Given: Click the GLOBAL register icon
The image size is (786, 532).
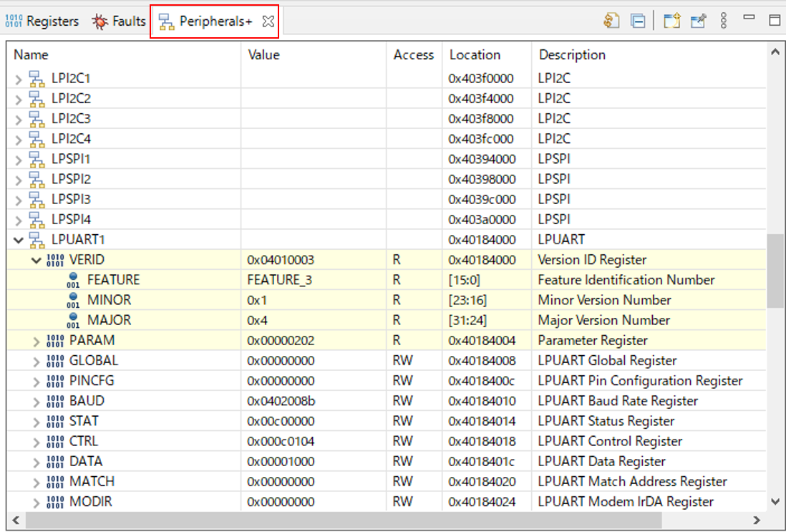Looking at the screenshot, I should pyautogui.click(x=55, y=361).
